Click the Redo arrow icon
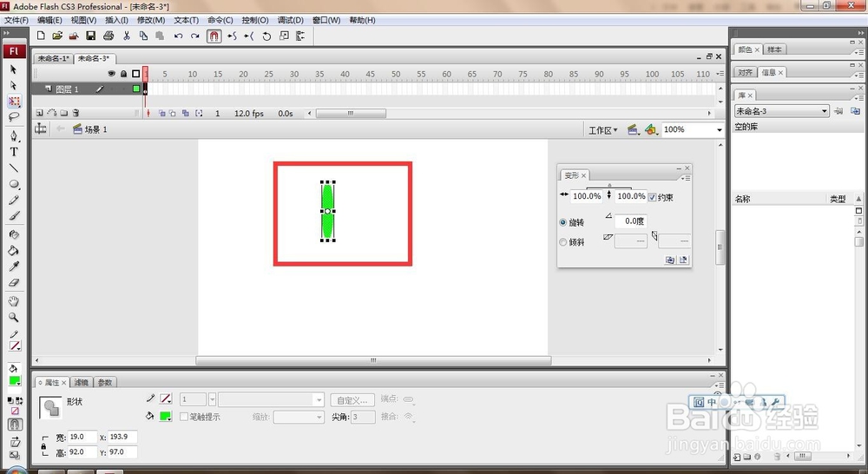This screenshot has height=474, width=868. [194, 36]
